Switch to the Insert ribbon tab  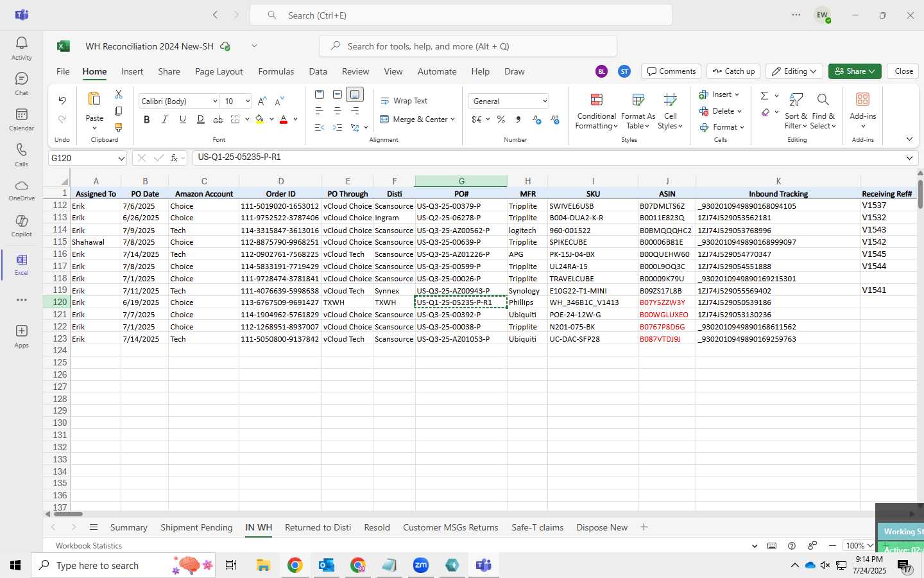132,71
